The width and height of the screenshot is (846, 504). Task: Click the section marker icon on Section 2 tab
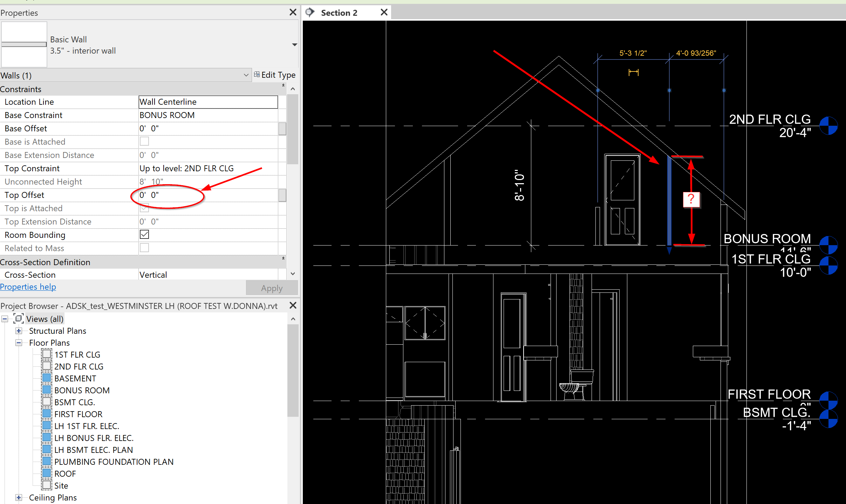pyautogui.click(x=310, y=12)
